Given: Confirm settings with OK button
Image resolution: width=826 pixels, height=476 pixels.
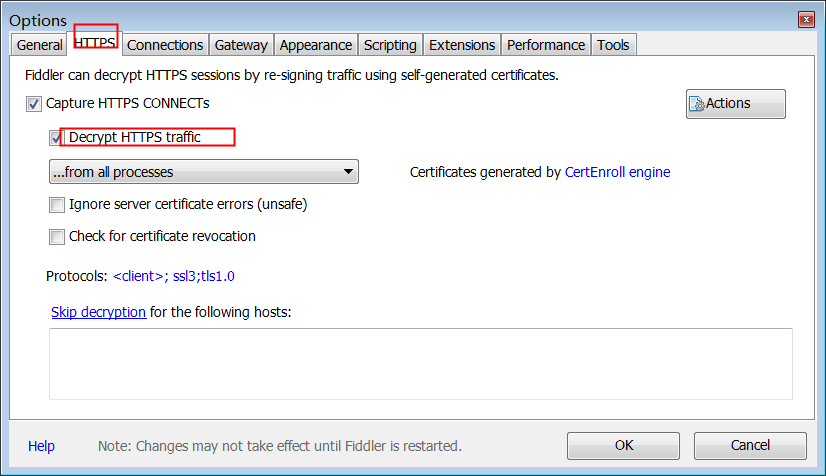Looking at the screenshot, I should 623,446.
